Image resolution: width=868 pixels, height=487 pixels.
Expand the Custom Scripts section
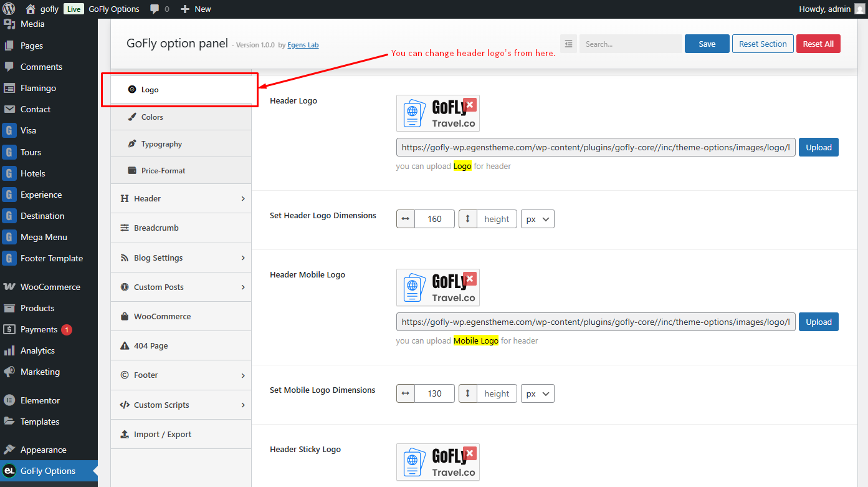pyautogui.click(x=181, y=405)
